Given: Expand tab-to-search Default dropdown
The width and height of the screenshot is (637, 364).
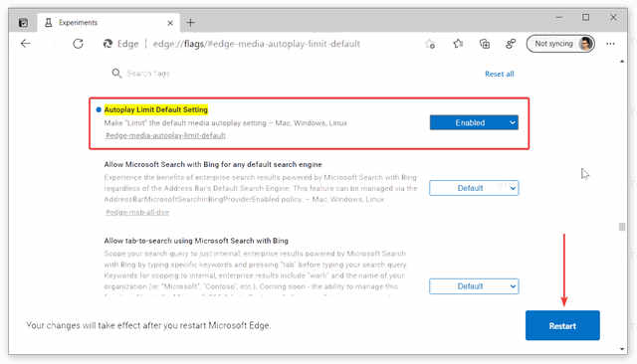Looking at the screenshot, I should (x=474, y=286).
